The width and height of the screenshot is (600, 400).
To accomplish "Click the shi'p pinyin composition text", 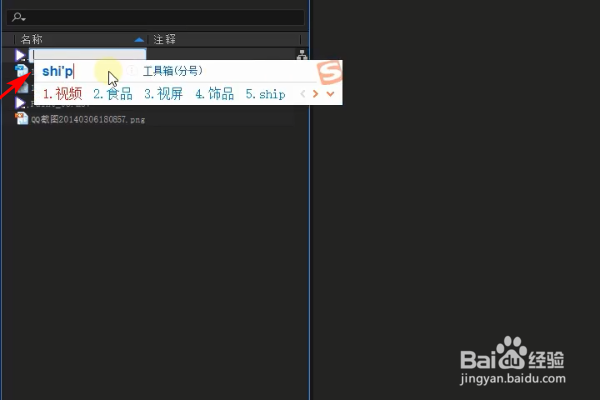I will (57, 71).
